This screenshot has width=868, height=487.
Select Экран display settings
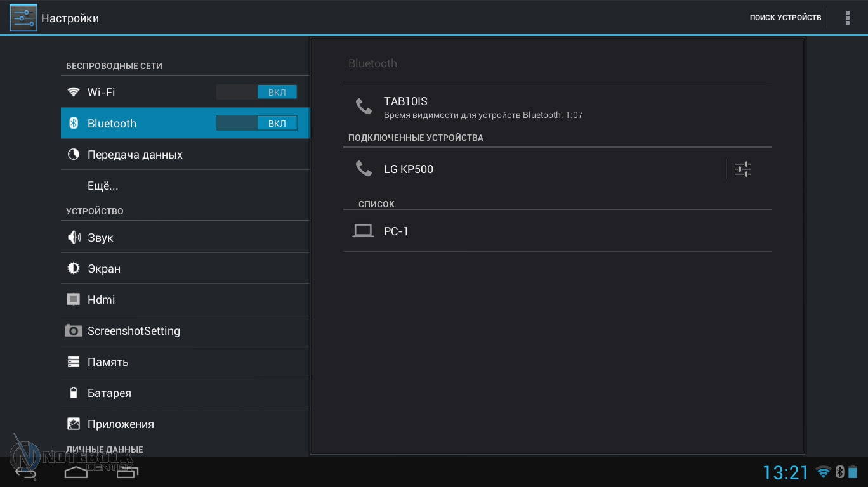[x=103, y=269]
